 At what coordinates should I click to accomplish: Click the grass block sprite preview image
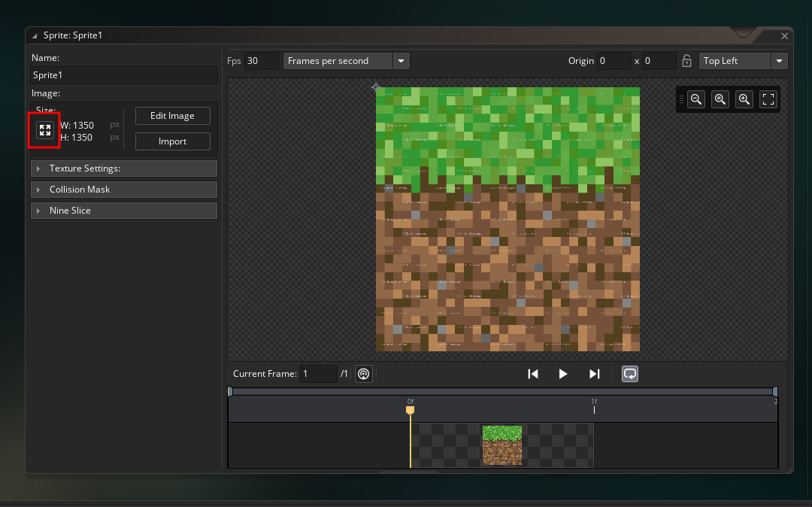tap(507, 219)
